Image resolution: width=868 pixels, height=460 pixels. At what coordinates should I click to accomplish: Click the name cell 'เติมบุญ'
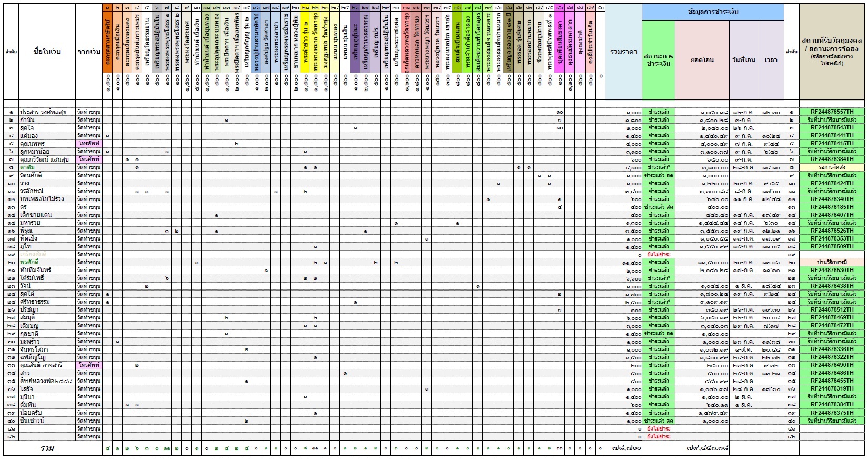click(x=47, y=326)
